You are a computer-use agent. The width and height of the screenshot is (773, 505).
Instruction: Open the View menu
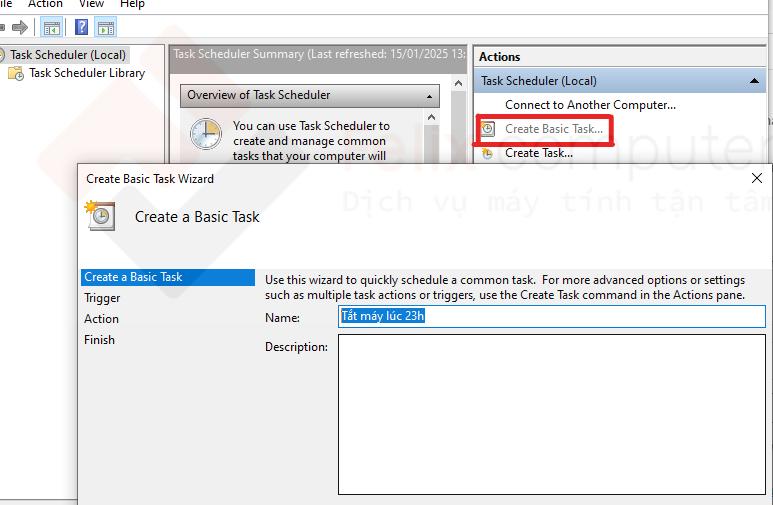point(91,5)
